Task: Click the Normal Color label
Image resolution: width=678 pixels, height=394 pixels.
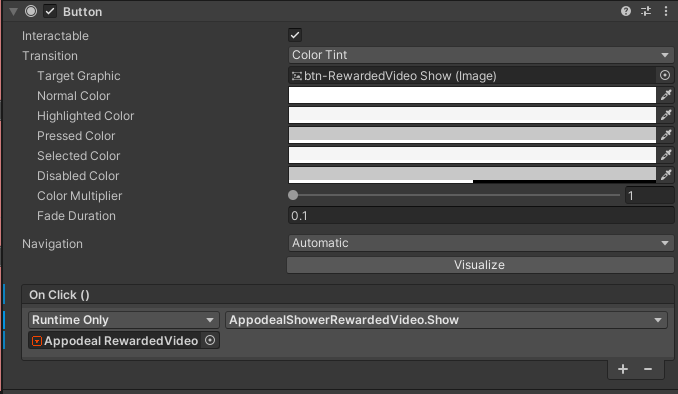Action: [x=74, y=96]
